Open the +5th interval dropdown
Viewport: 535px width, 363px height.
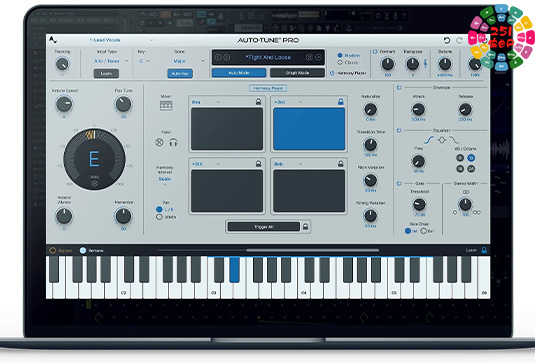[206, 164]
